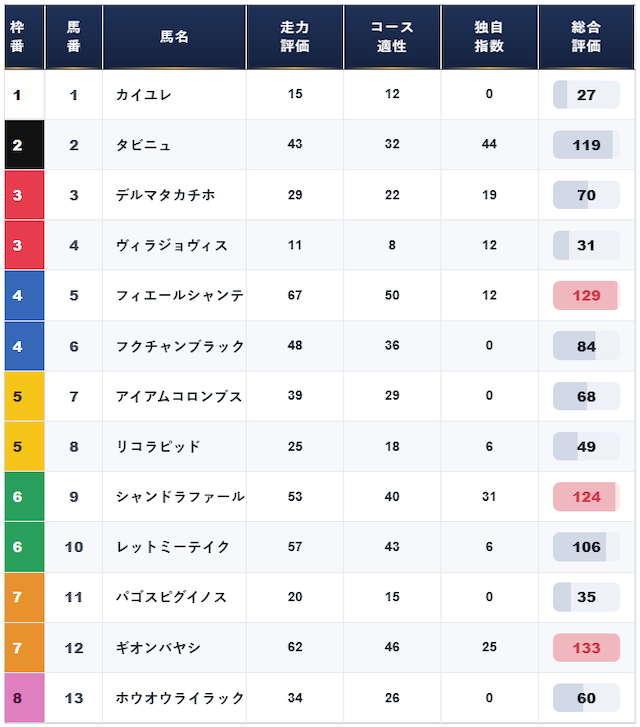Image resolution: width=640 pixels, height=727 pixels.
Task: Click the black frame number 2 swatch
Action: point(25,145)
